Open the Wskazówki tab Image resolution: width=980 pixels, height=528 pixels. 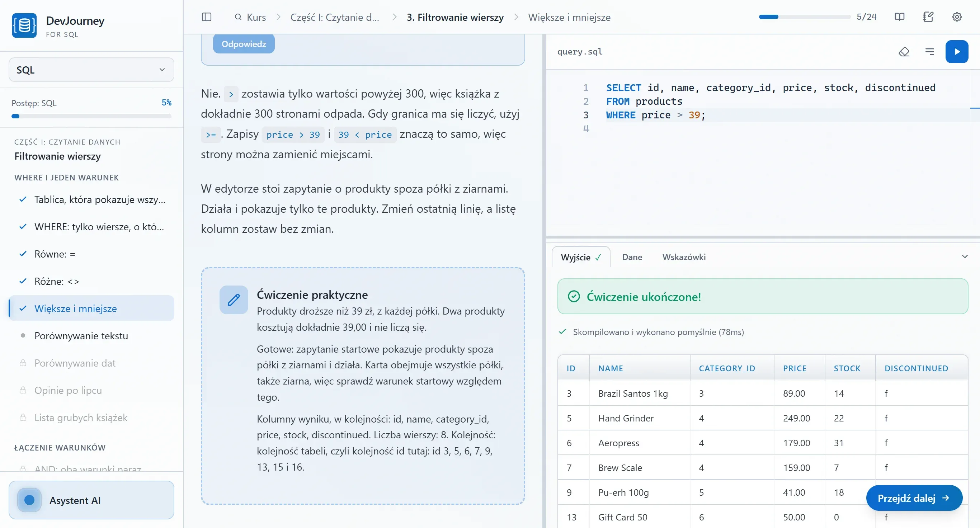tap(684, 257)
